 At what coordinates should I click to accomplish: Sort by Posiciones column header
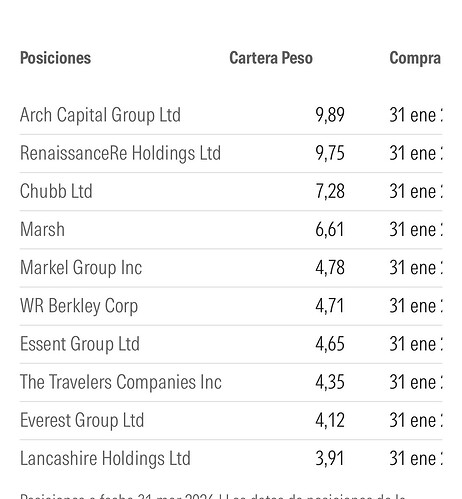pos(55,58)
